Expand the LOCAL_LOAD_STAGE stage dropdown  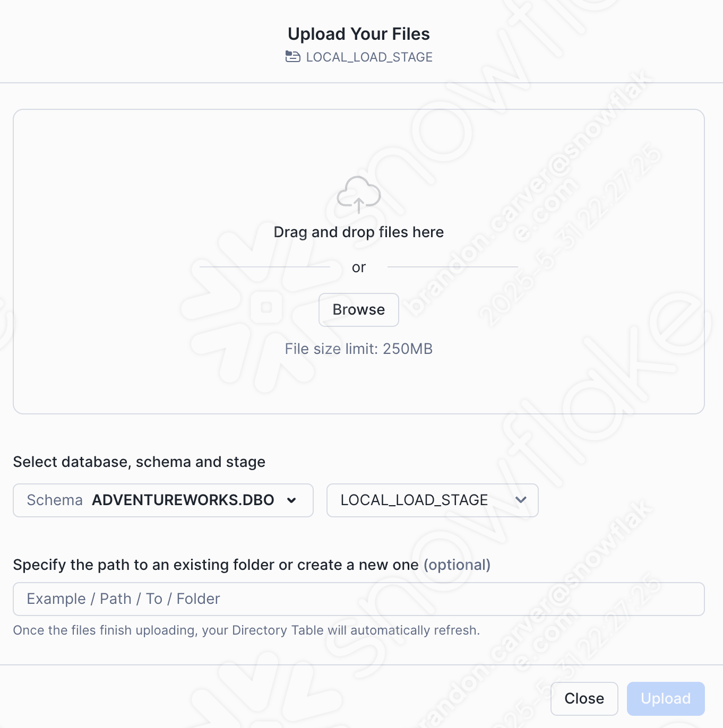432,500
